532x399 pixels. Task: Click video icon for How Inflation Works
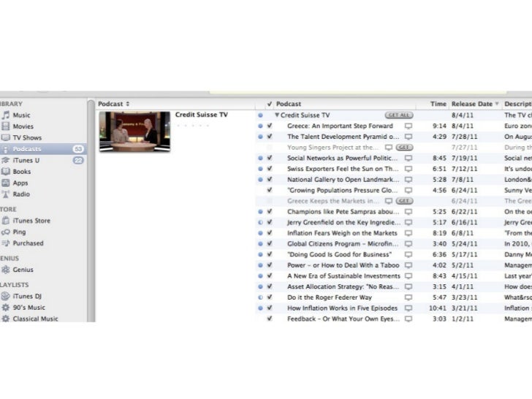pos(408,308)
